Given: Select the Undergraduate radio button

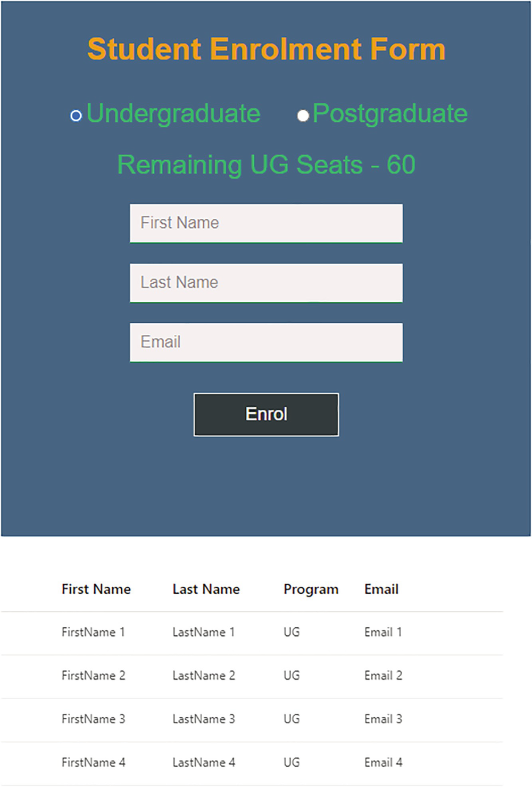Looking at the screenshot, I should (x=76, y=116).
